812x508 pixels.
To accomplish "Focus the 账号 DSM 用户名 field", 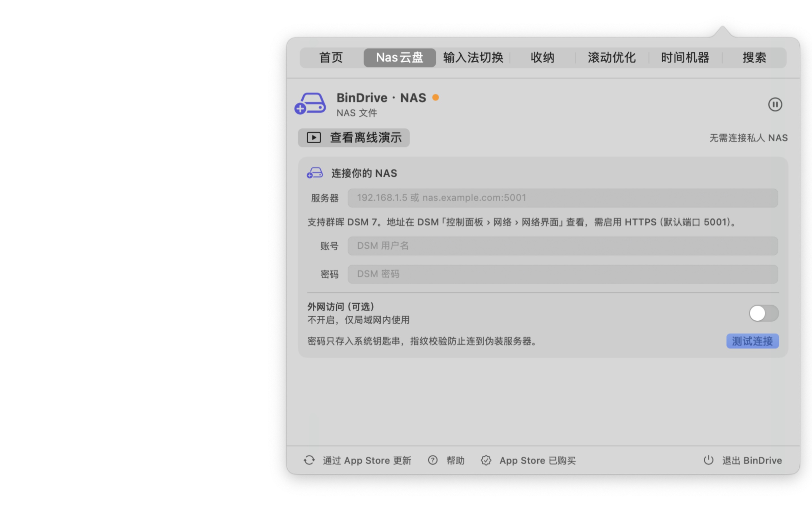I will (563, 246).
